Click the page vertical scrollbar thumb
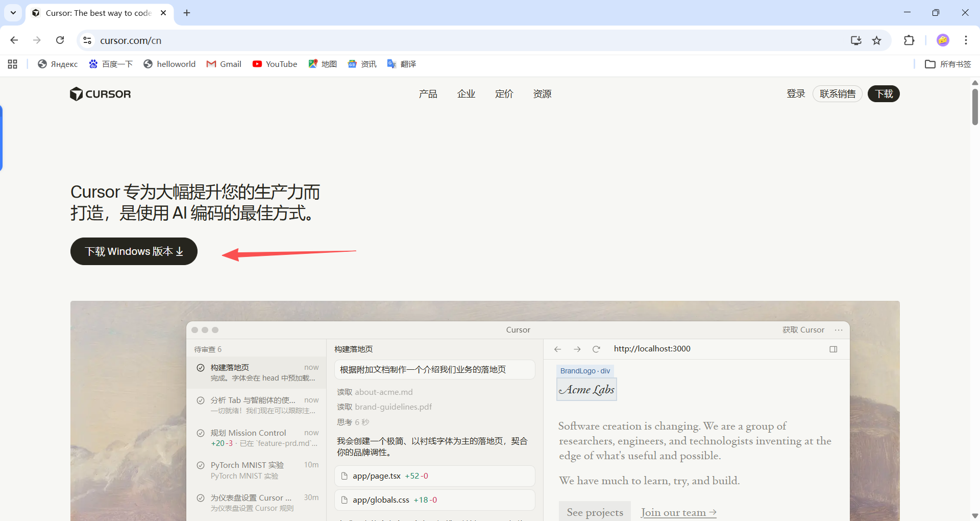The image size is (980, 521). [975, 107]
